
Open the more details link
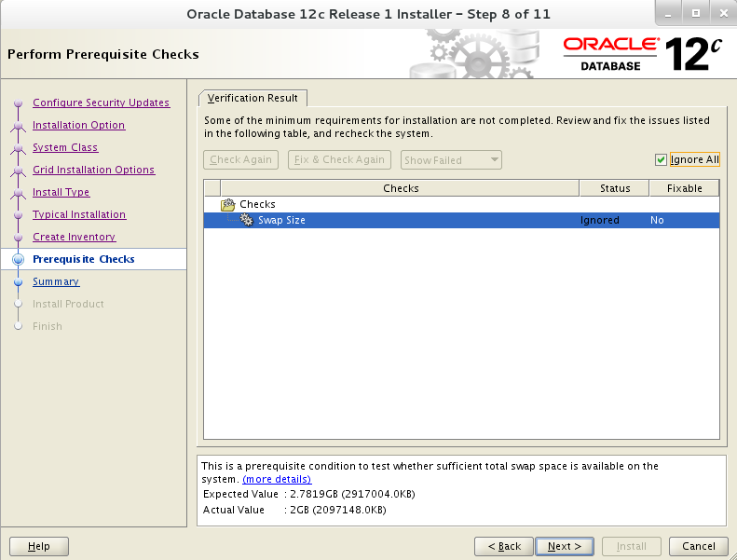(277, 479)
